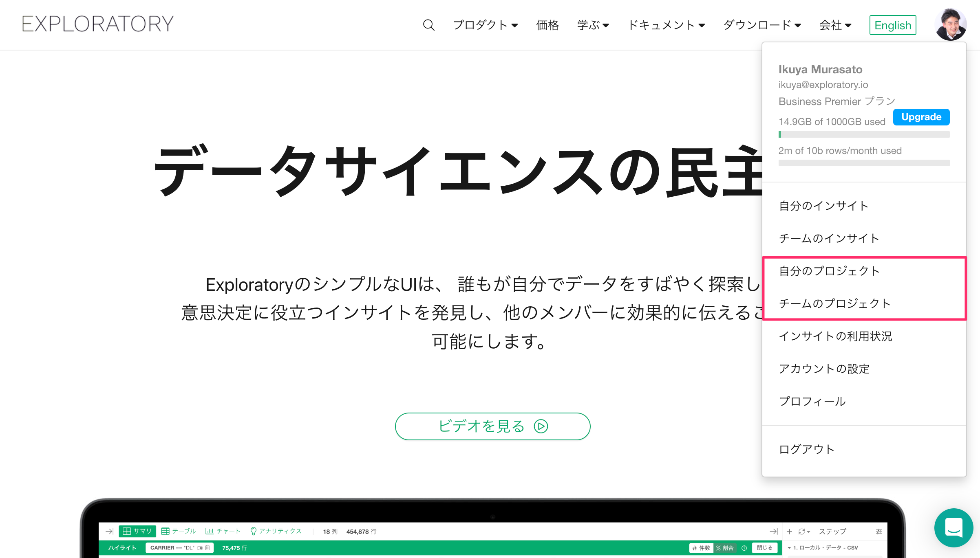Expand the プロダクト dropdown menu
980x558 pixels.
pyautogui.click(x=486, y=25)
